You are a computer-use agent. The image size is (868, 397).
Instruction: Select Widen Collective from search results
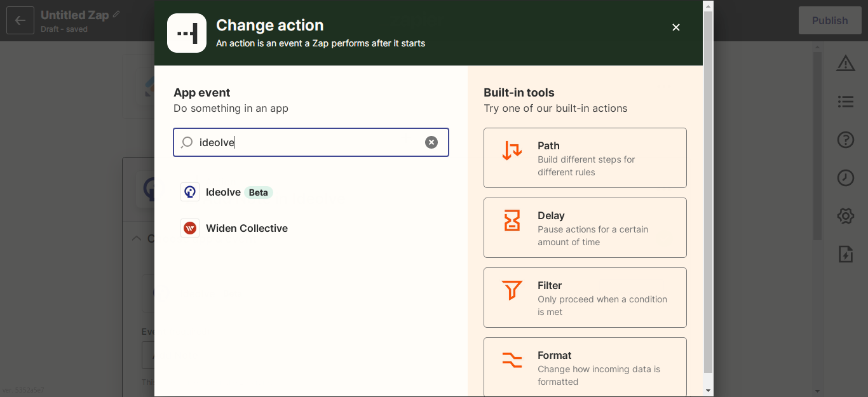311,228
